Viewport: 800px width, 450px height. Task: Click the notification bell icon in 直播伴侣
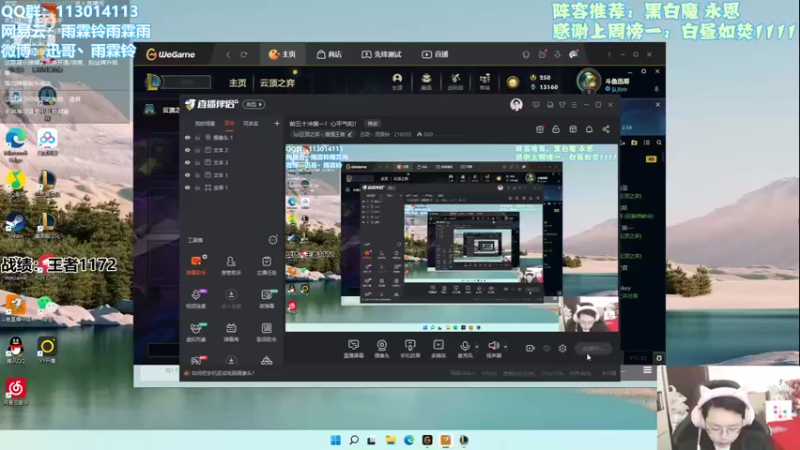(589, 129)
